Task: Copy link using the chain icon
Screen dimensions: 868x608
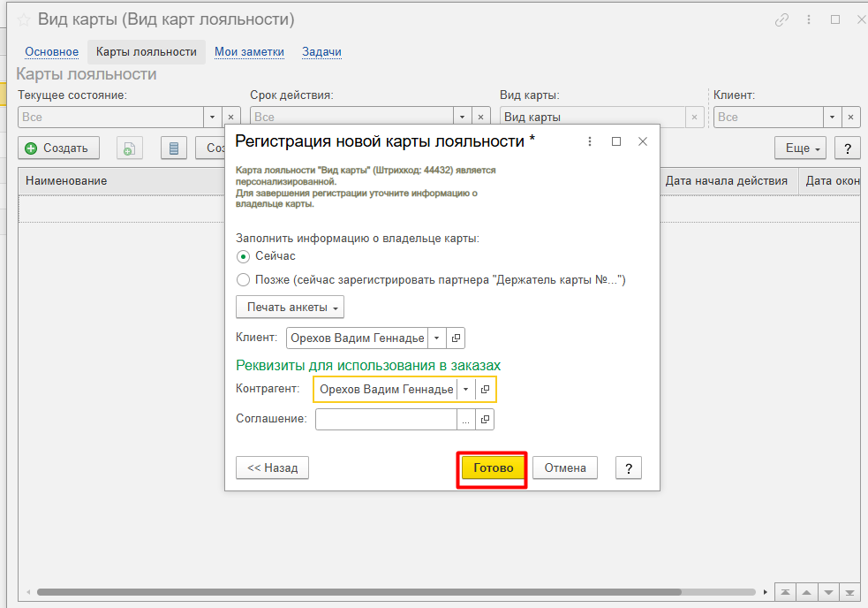Action: (781, 19)
